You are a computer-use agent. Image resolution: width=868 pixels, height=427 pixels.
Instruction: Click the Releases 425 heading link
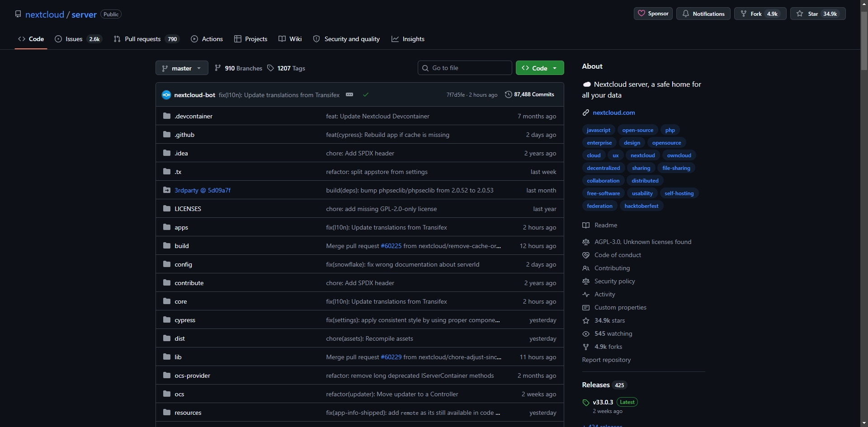point(604,385)
